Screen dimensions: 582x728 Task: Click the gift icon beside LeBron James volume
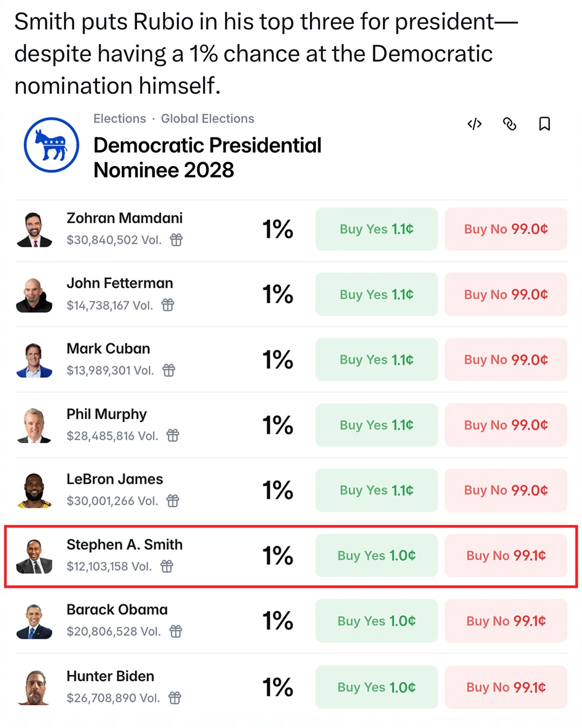tap(172, 501)
